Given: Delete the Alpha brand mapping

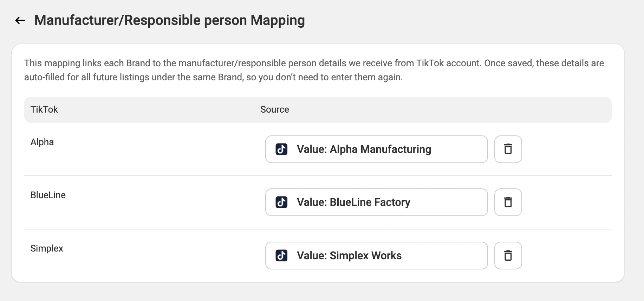Looking at the screenshot, I should pyautogui.click(x=508, y=149).
